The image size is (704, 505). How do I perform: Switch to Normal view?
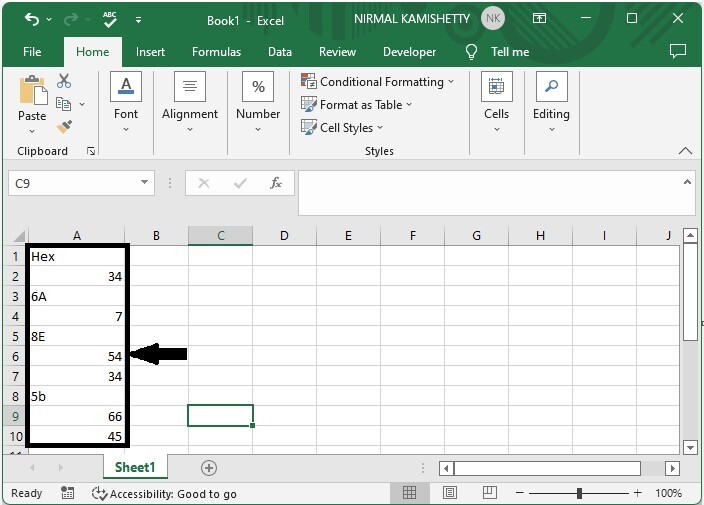(409, 493)
